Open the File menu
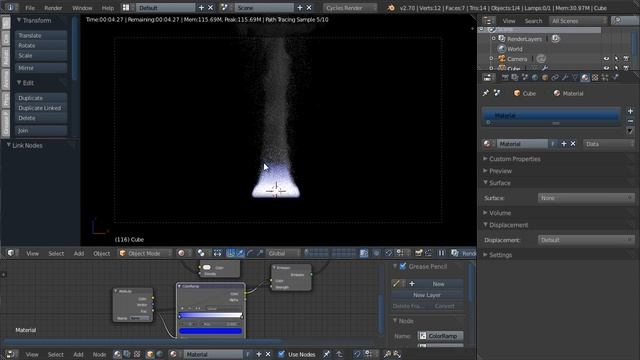 tap(30, 8)
